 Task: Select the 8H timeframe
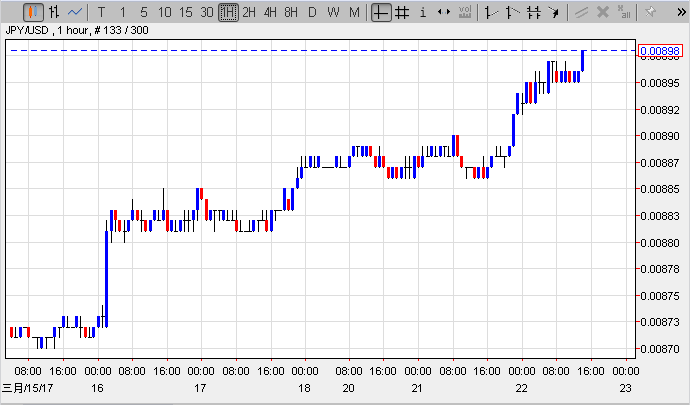[x=291, y=12]
